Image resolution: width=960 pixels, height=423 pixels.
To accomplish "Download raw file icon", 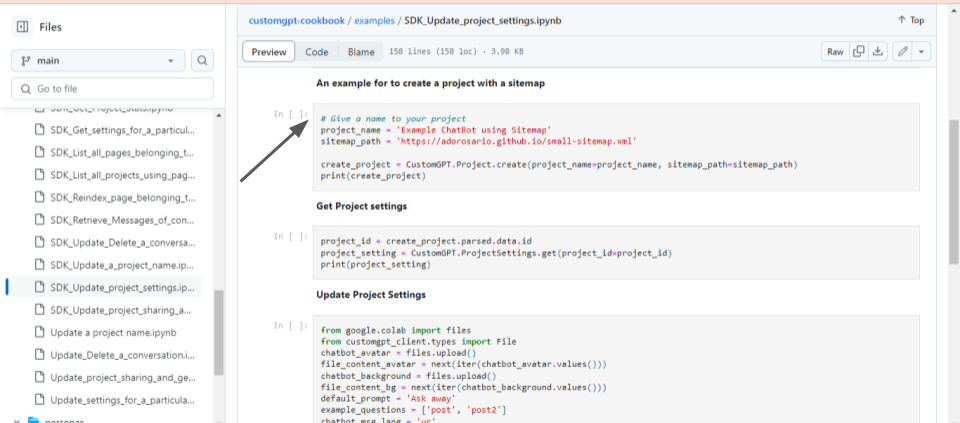I will point(878,52).
